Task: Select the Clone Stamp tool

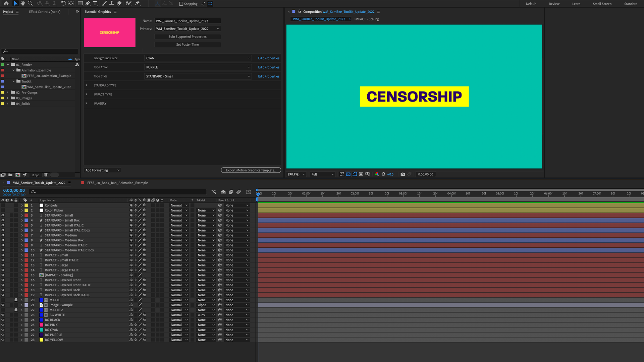Action: 112,3
